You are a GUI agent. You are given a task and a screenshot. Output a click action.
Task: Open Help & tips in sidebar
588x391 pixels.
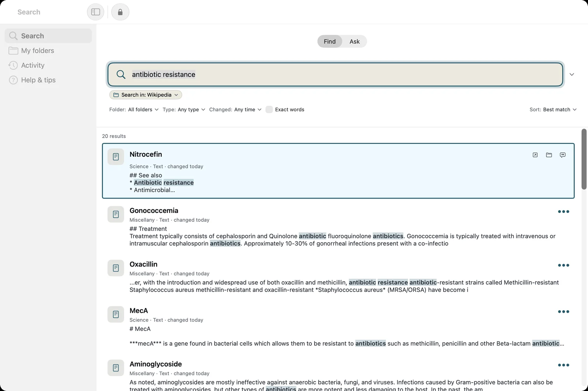(x=48, y=80)
